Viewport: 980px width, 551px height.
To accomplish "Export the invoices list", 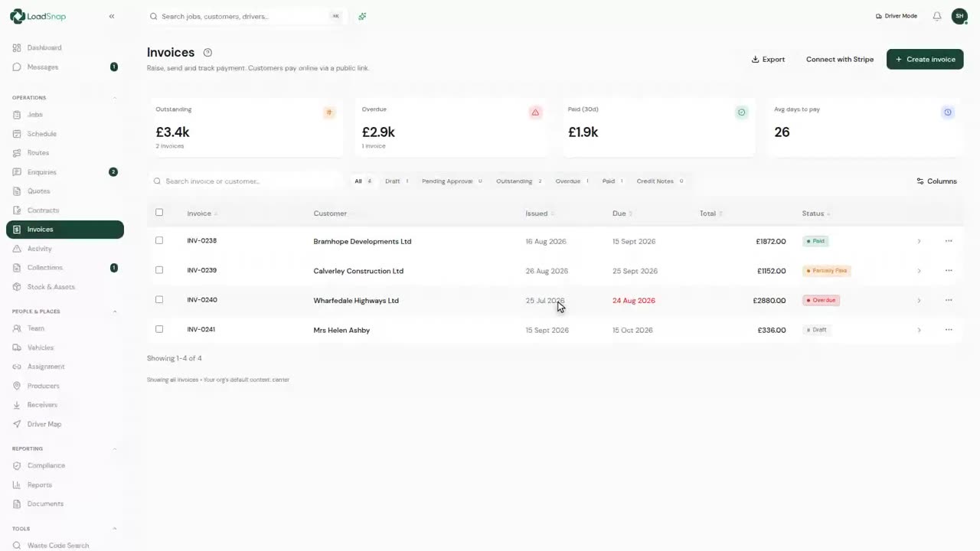I will pyautogui.click(x=768, y=59).
